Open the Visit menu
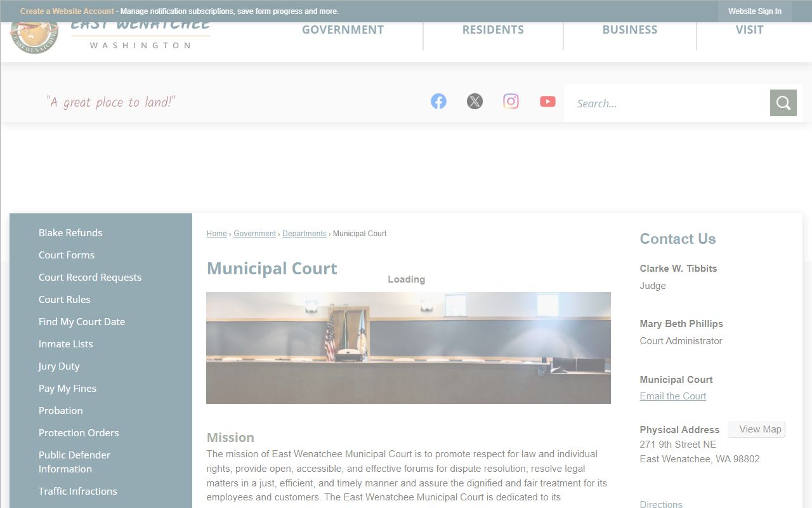The height and width of the screenshot is (508, 812). click(x=749, y=30)
